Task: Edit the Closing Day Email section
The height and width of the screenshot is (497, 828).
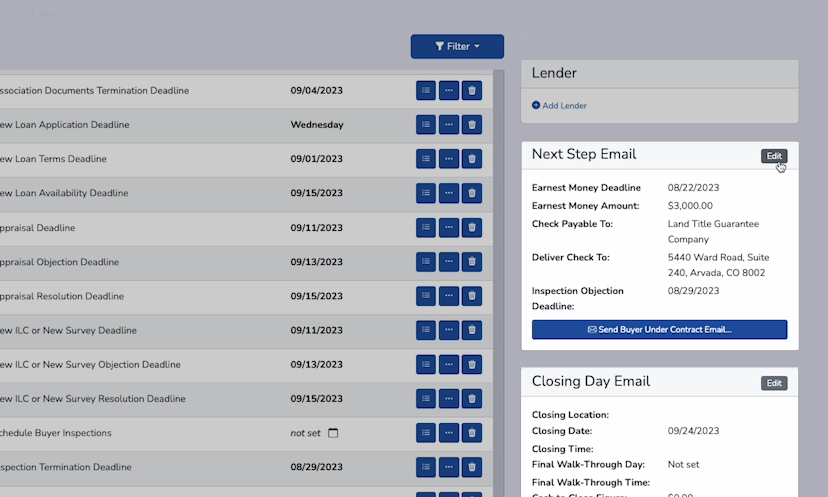Action: pyautogui.click(x=774, y=383)
